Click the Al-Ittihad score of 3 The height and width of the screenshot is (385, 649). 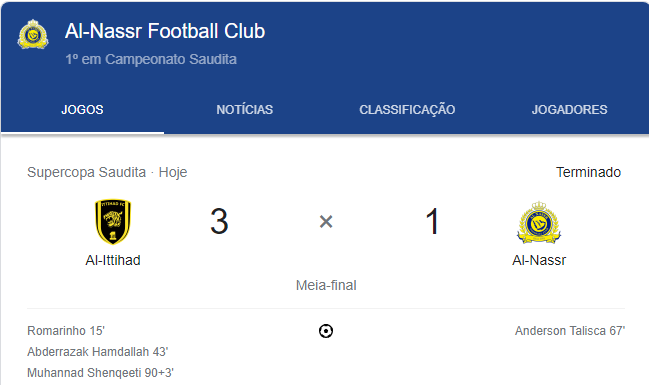point(219,221)
